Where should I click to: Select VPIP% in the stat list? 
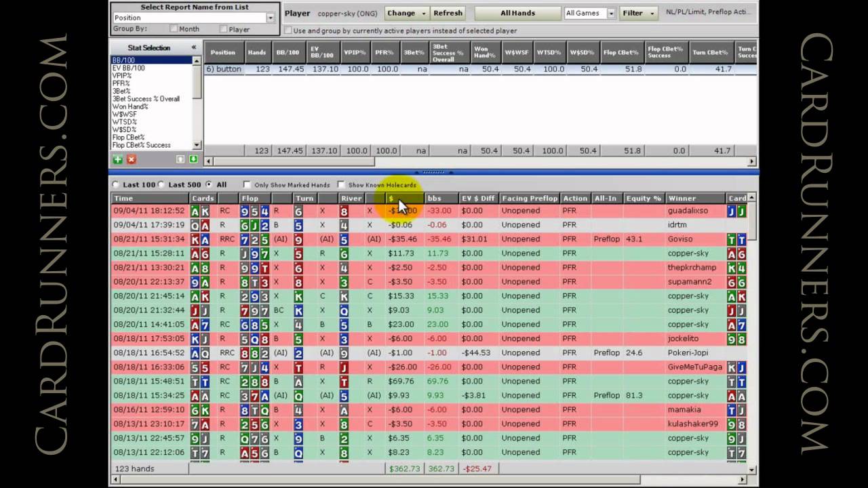click(151, 76)
